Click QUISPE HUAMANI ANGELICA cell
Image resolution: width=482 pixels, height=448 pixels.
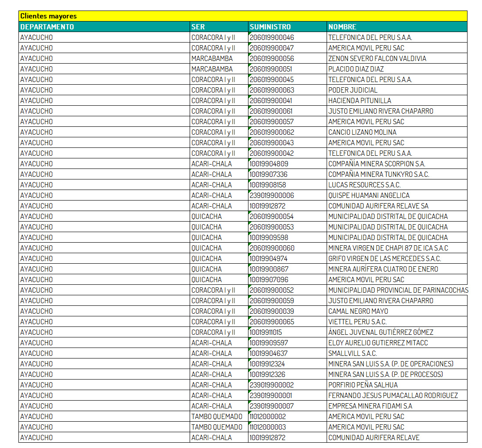397,195
